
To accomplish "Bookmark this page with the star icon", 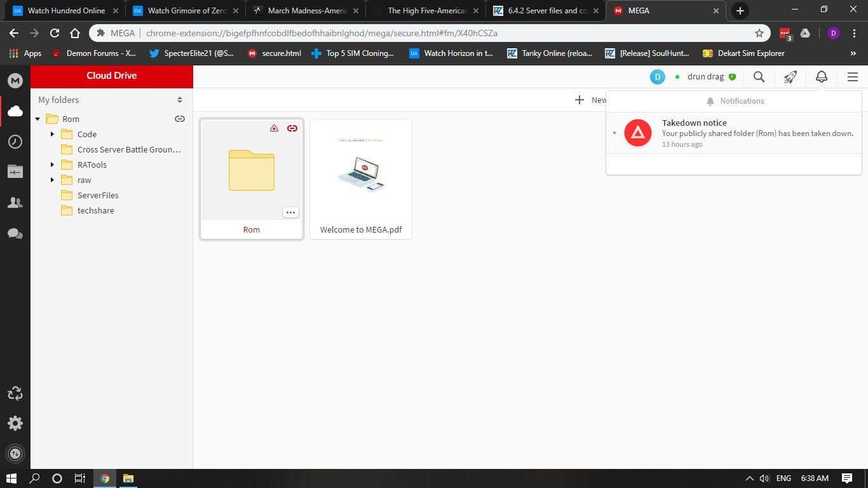I will (759, 33).
